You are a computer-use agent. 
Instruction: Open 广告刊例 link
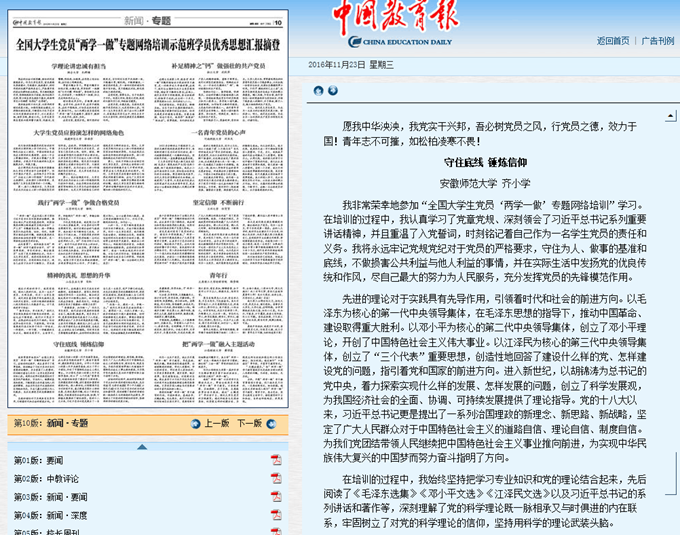[657, 41]
